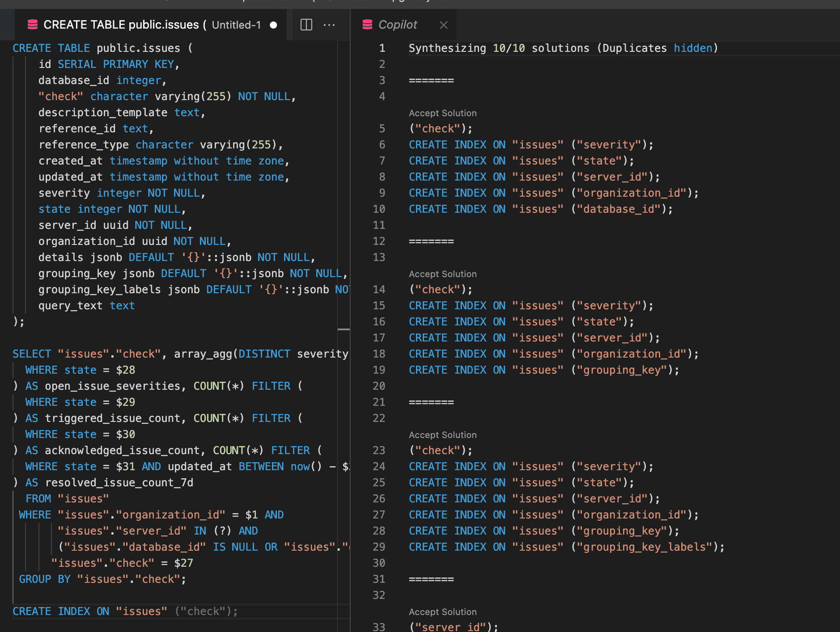Click line number 14 in Copilot panel

click(379, 289)
